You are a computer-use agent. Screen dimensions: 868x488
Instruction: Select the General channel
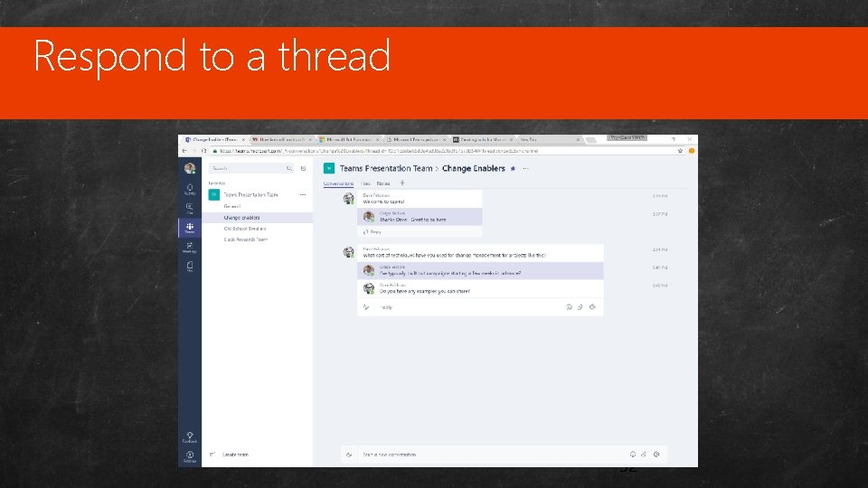pos(232,206)
